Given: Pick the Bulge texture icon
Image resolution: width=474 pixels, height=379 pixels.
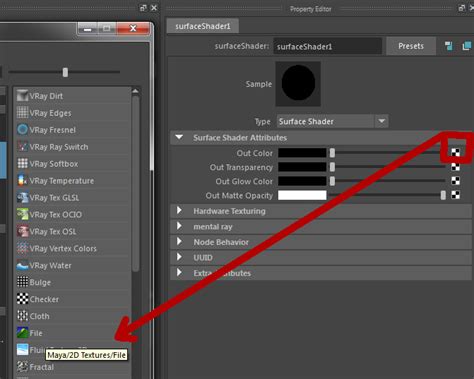Looking at the screenshot, I should pyautogui.click(x=22, y=282).
